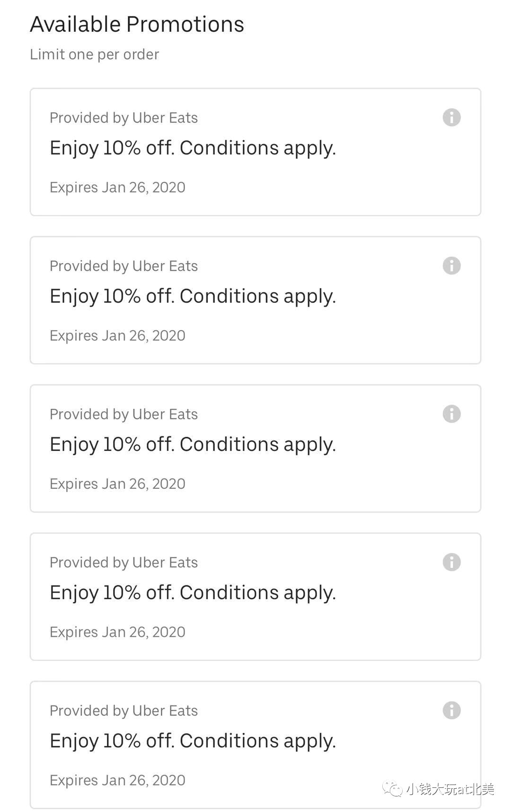This screenshot has height=812, width=511.
Task: Click 'Provided by Uber Eats' on the first card
Action: (x=123, y=118)
